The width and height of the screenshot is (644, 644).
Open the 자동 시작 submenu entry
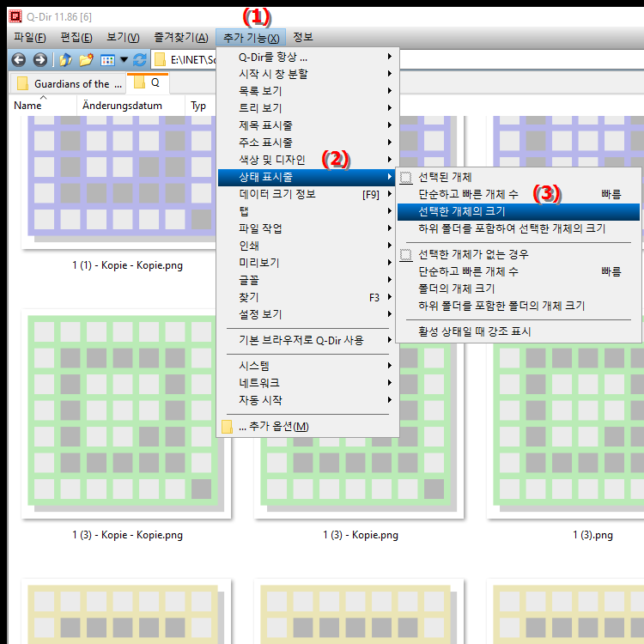(308, 400)
